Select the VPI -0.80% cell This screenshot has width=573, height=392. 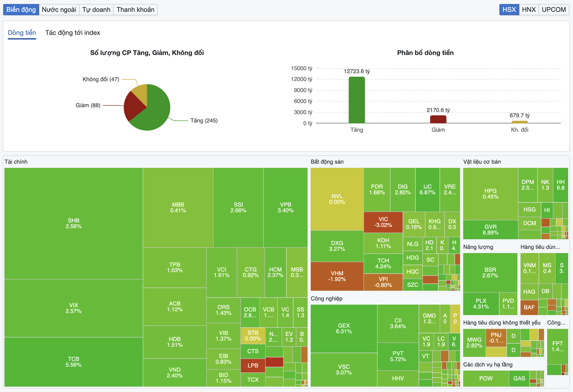[383, 282]
